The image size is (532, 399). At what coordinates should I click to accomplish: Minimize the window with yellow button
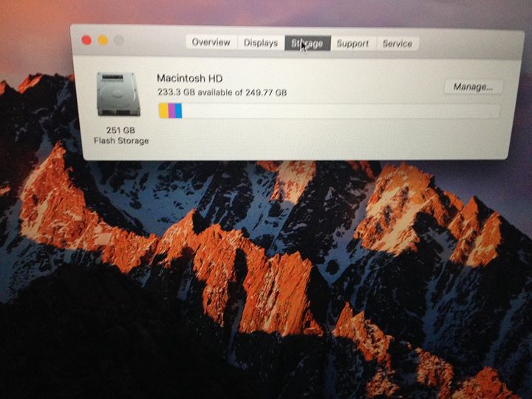(x=103, y=41)
